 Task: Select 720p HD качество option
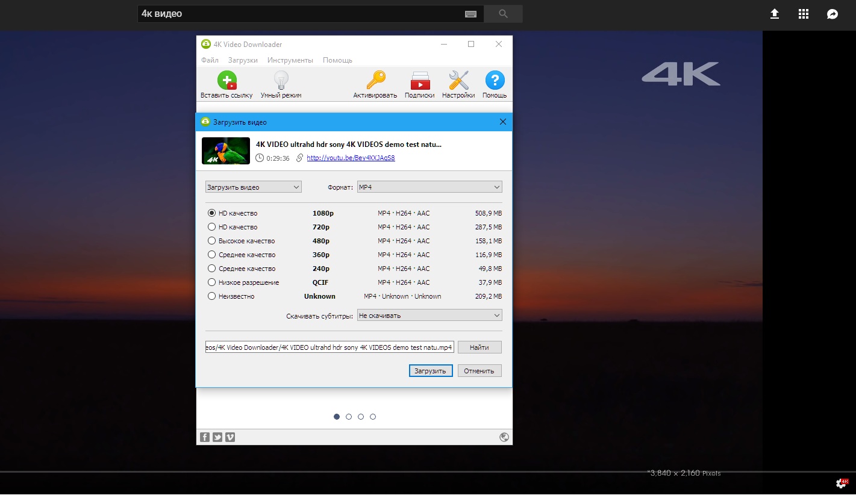(211, 226)
